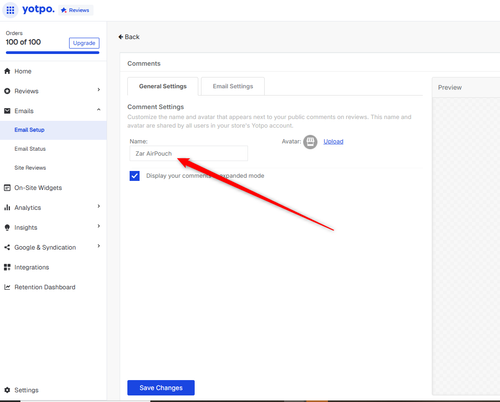Screen dimensions: 500x402
Task: Open On-Site Widgets page
Action: (x=38, y=188)
